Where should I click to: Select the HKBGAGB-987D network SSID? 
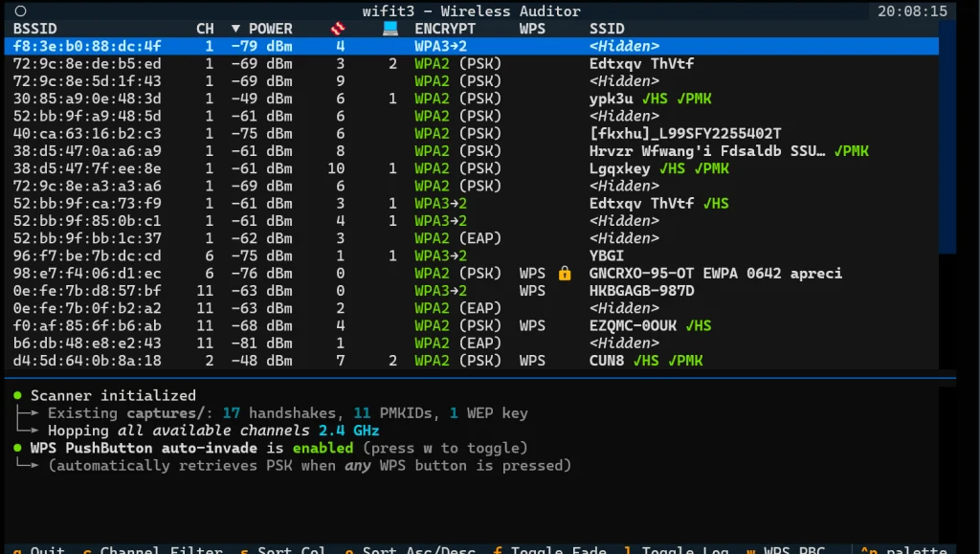[x=641, y=291]
